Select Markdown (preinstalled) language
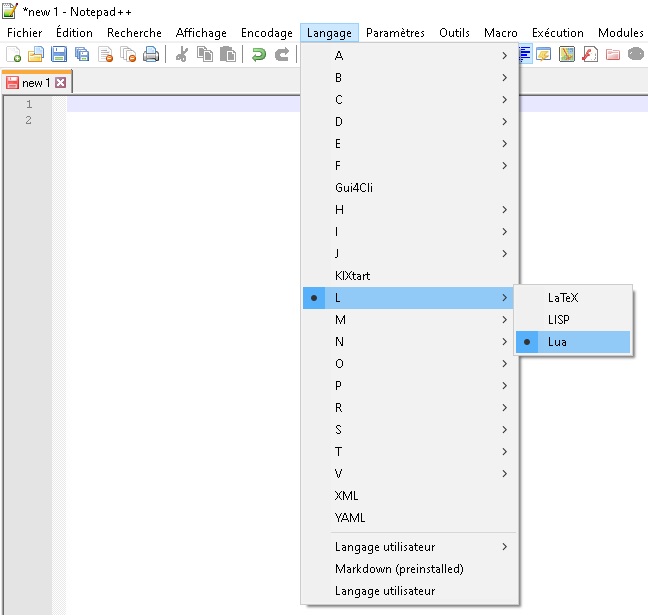Image resolution: width=648 pixels, height=615 pixels. (x=410, y=569)
